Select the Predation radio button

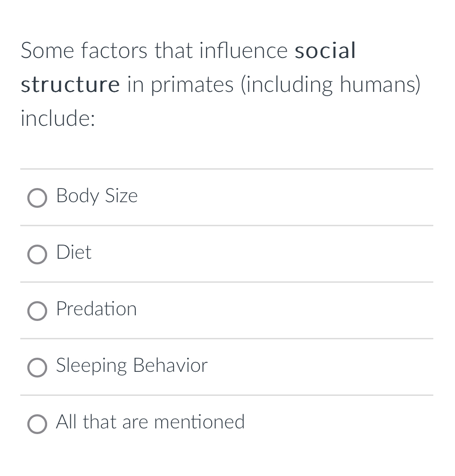[x=37, y=311]
